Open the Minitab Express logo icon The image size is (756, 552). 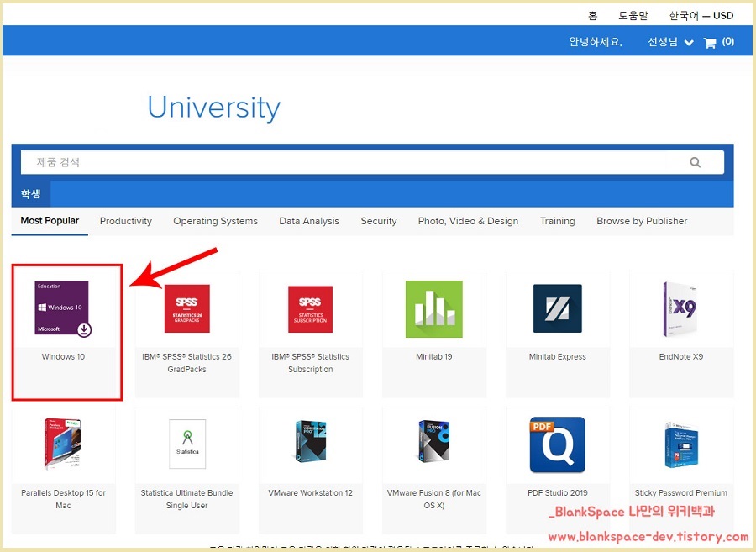(558, 308)
